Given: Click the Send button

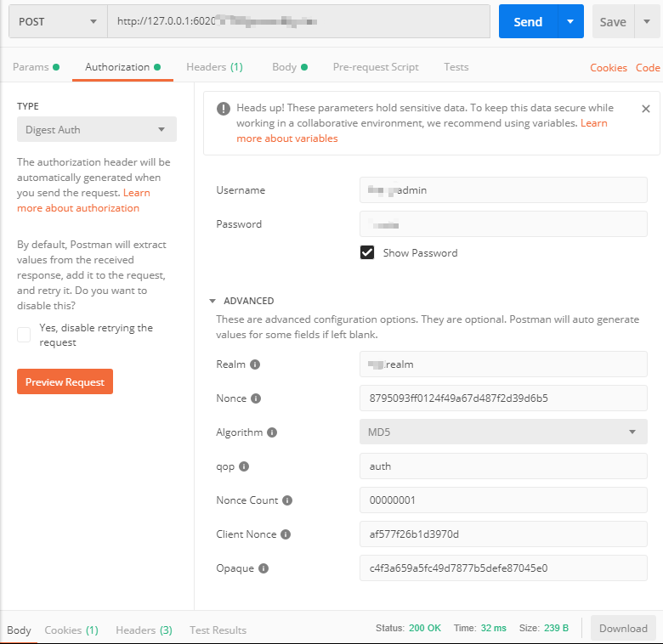Looking at the screenshot, I should [x=527, y=22].
